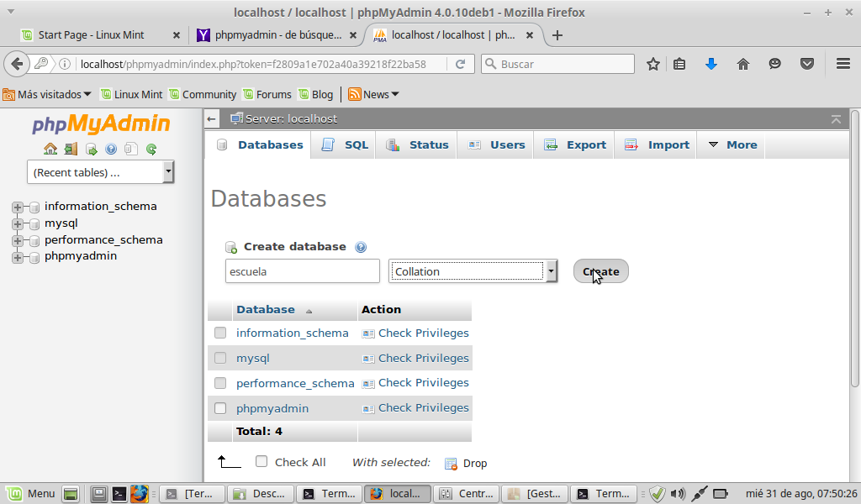Open the Export tab

coord(575,144)
